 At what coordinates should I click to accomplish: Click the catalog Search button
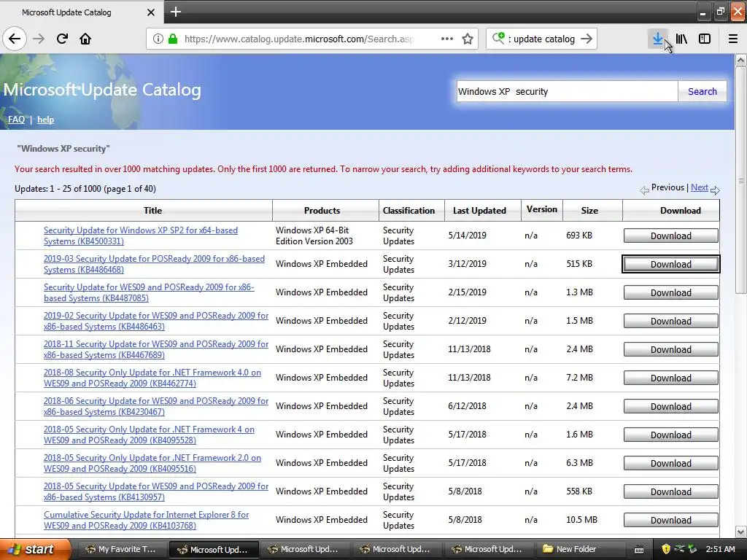pyautogui.click(x=702, y=91)
